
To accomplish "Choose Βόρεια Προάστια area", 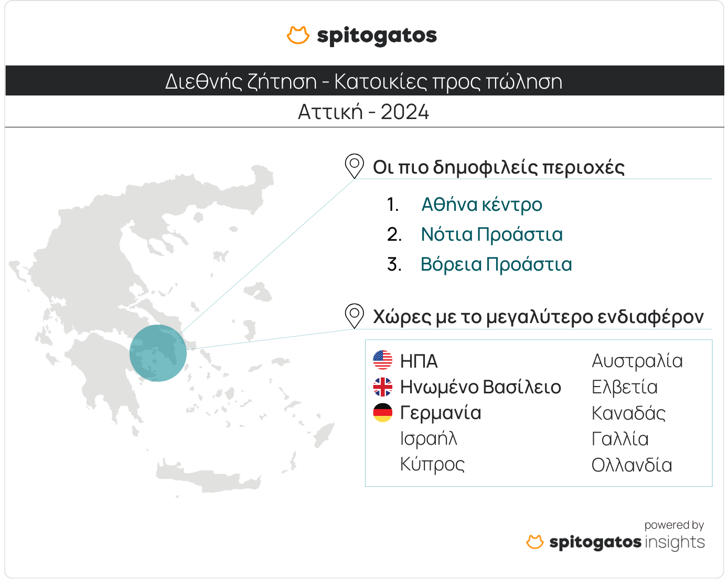I will click(x=496, y=264).
